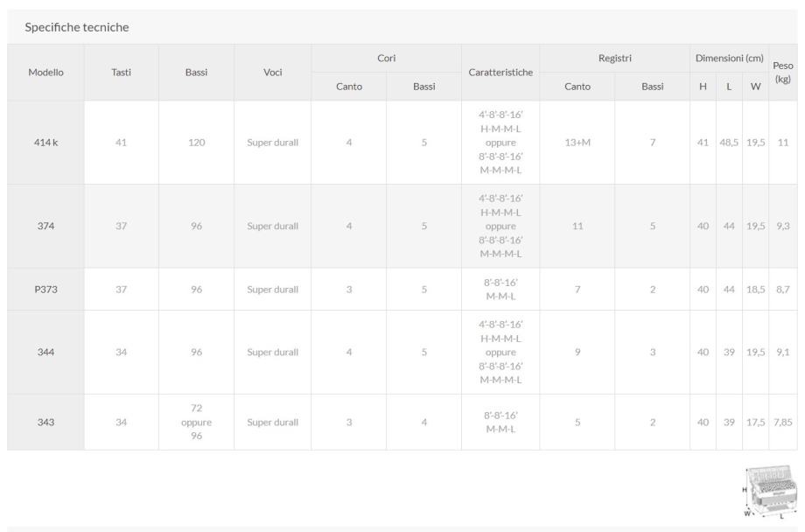Click the accordion dimensions diagram image
Screen dimensions: 805x532
(772, 492)
